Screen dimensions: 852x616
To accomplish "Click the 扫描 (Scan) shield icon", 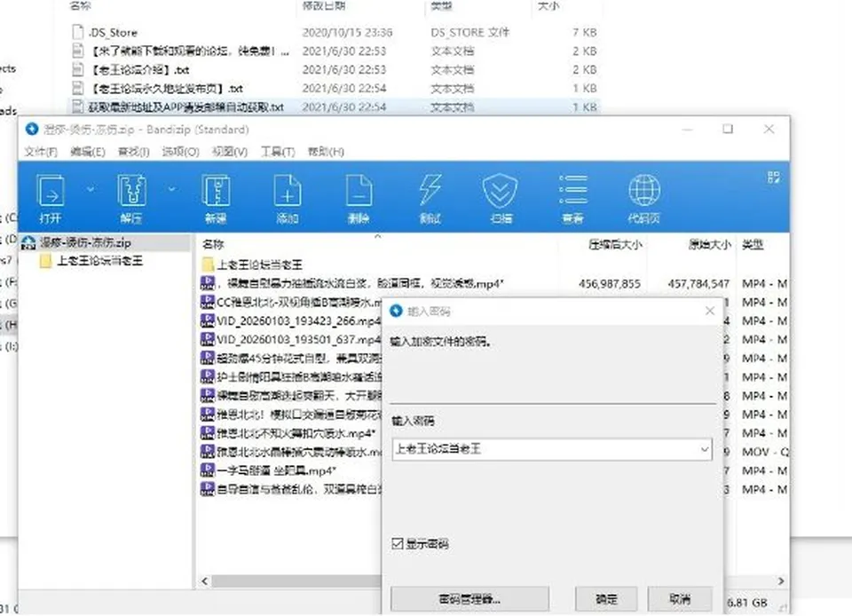I will tap(500, 190).
